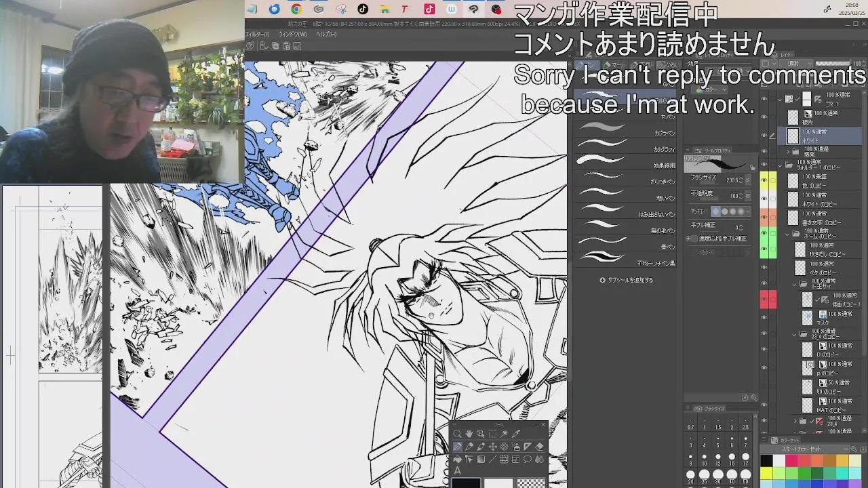This screenshot has width=868, height=488.
Task: Select the straight line figure tool
Action: click(493, 459)
